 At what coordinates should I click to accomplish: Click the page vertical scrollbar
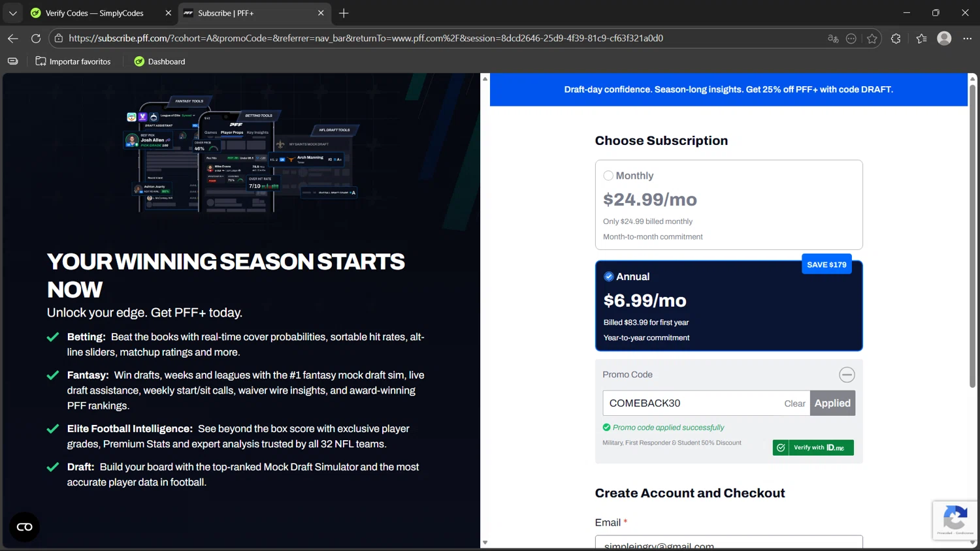[x=972, y=235]
